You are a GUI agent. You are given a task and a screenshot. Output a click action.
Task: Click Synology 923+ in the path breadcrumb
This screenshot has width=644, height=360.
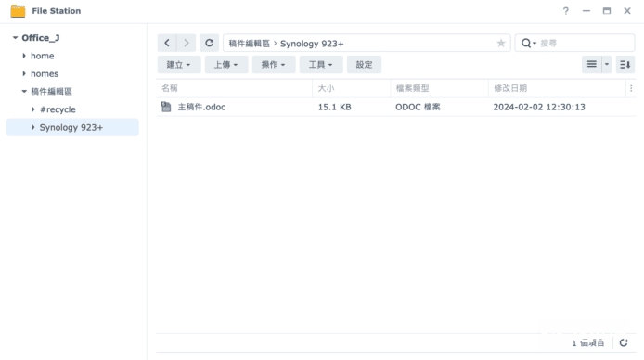pyautogui.click(x=312, y=44)
